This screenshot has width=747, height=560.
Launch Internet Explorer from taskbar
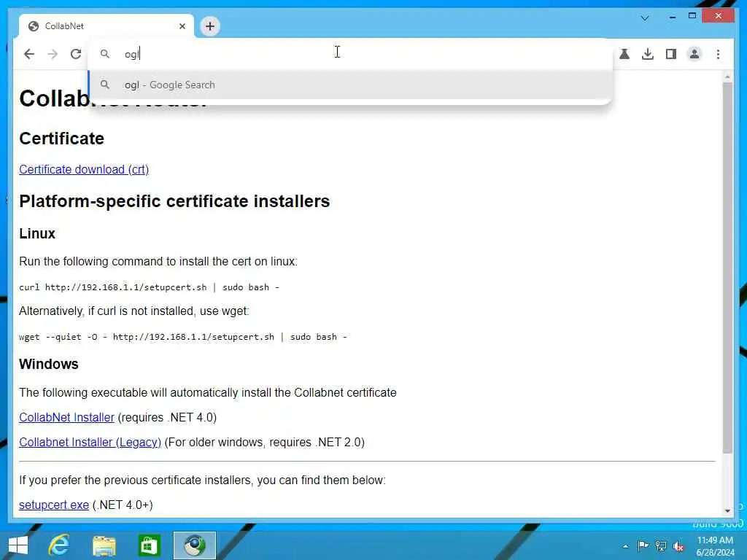[59, 545]
